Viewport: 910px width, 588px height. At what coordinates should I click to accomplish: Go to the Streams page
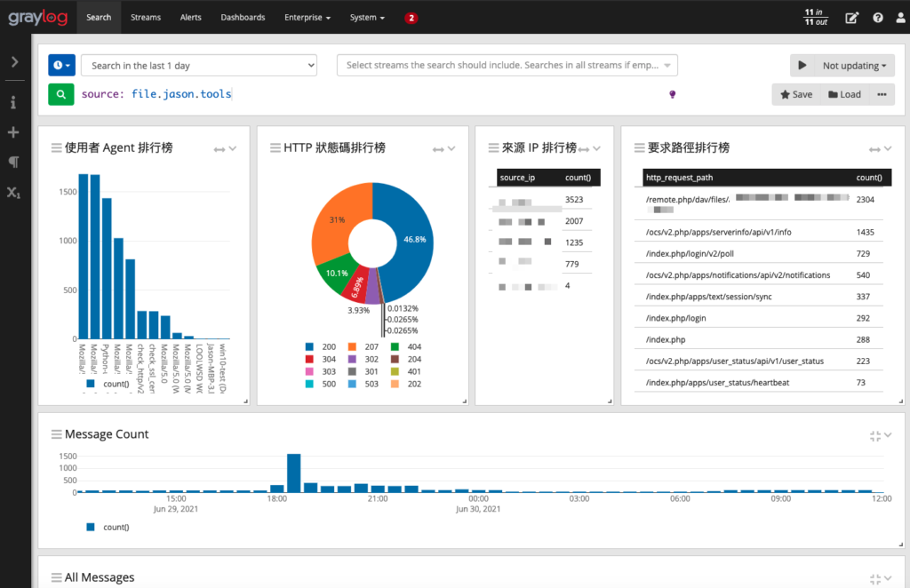click(146, 18)
